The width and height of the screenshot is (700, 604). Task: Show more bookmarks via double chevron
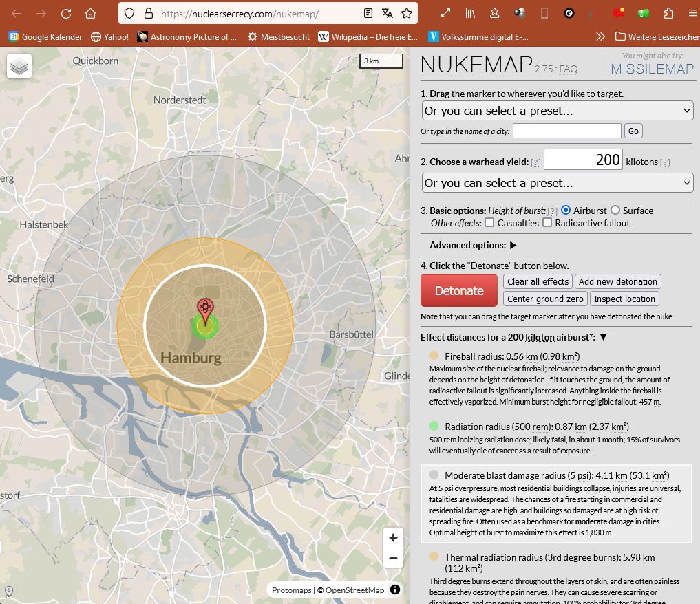[600, 36]
